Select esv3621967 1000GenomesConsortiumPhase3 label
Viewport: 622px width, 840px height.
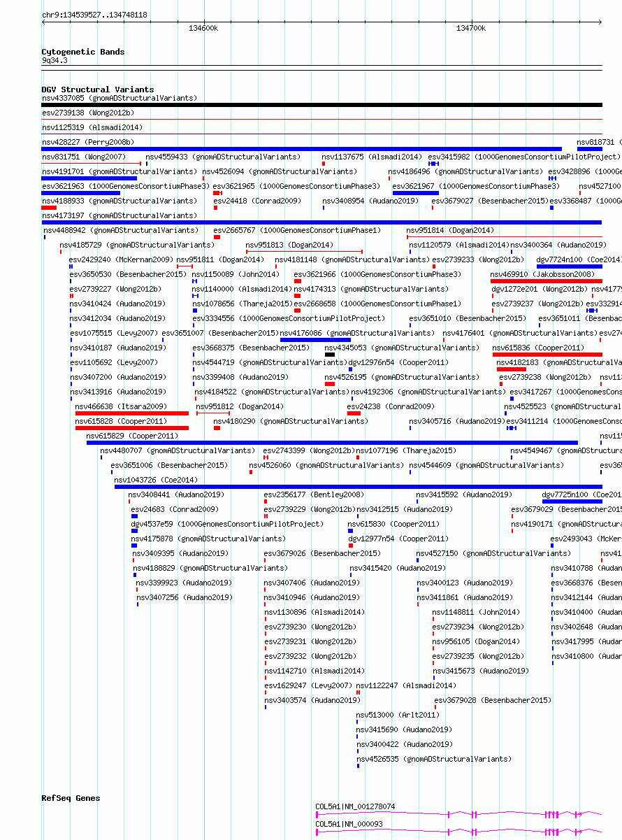pos(476,186)
